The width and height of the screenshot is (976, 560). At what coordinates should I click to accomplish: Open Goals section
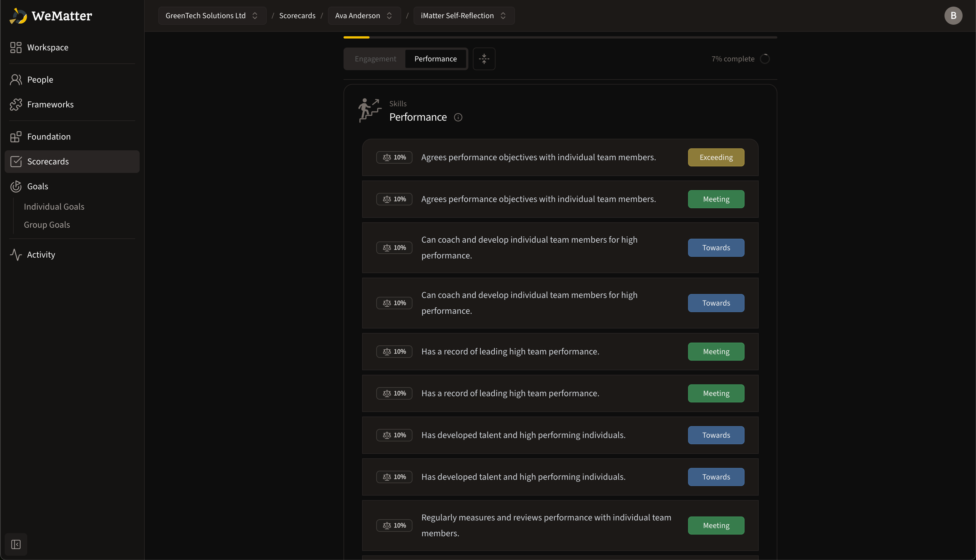point(72,186)
